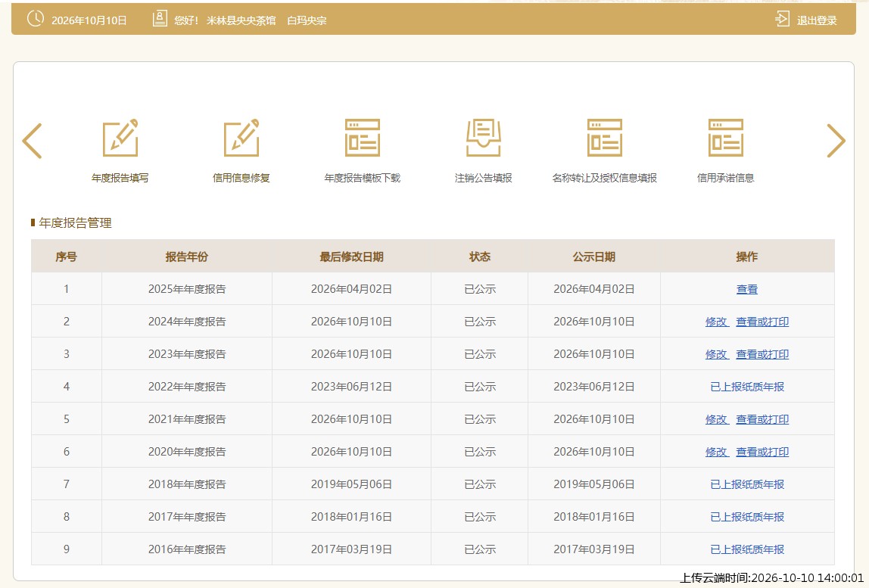Image resolution: width=869 pixels, height=588 pixels.
Task: Open the 信用信息修复 icon
Action: coord(241,138)
